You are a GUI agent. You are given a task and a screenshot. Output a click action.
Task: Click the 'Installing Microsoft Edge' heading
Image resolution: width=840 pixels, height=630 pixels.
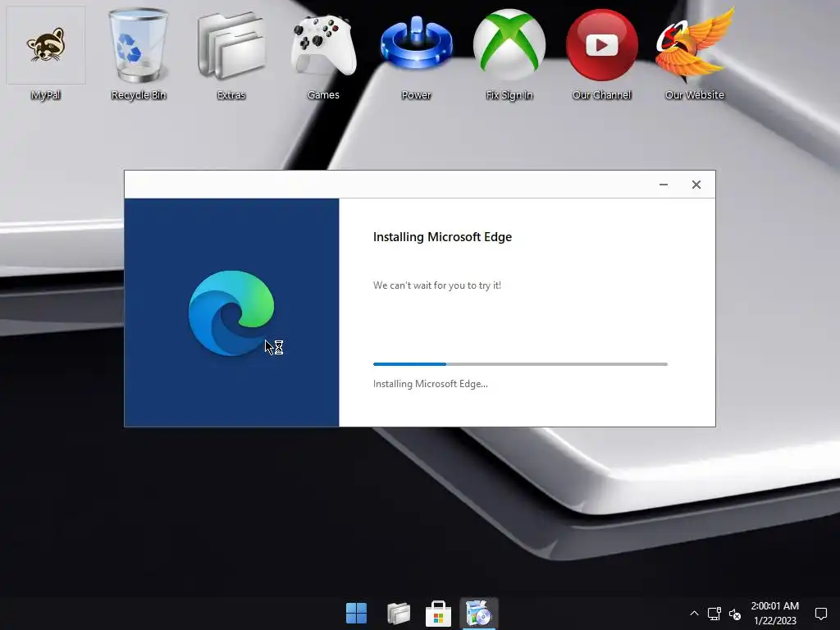tap(442, 237)
